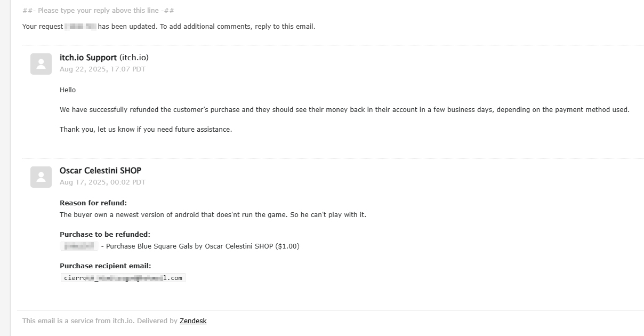This screenshot has height=336, width=644.
Task: Click the purchase recipient email address
Action: [123, 278]
